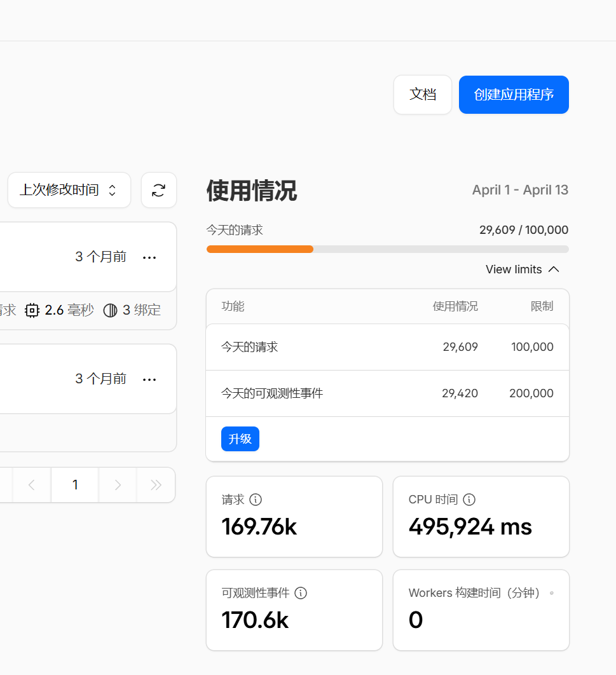Click the 今天的可观测性事件 table row
616x675 pixels.
point(387,393)
